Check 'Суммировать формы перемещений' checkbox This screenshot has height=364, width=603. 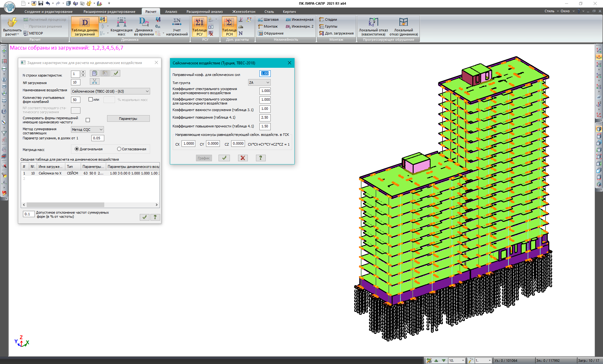(x=88, y=120)
